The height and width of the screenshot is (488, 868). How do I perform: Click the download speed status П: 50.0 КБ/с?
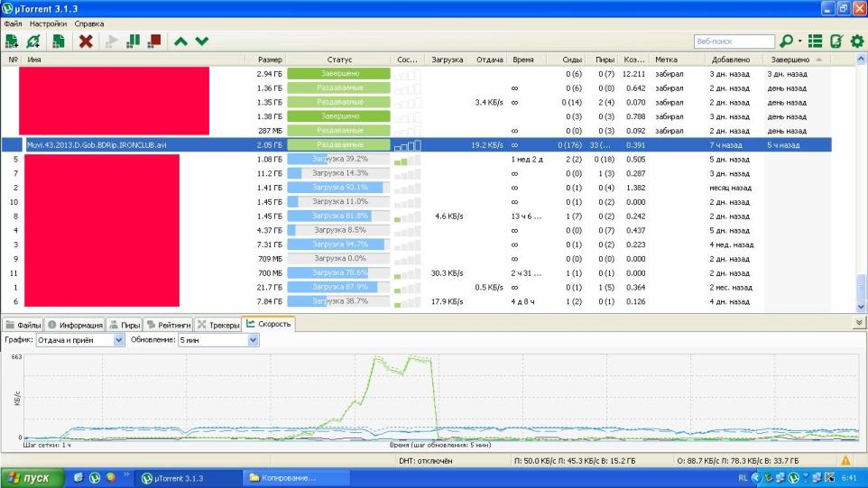click(x=575, y=461)
